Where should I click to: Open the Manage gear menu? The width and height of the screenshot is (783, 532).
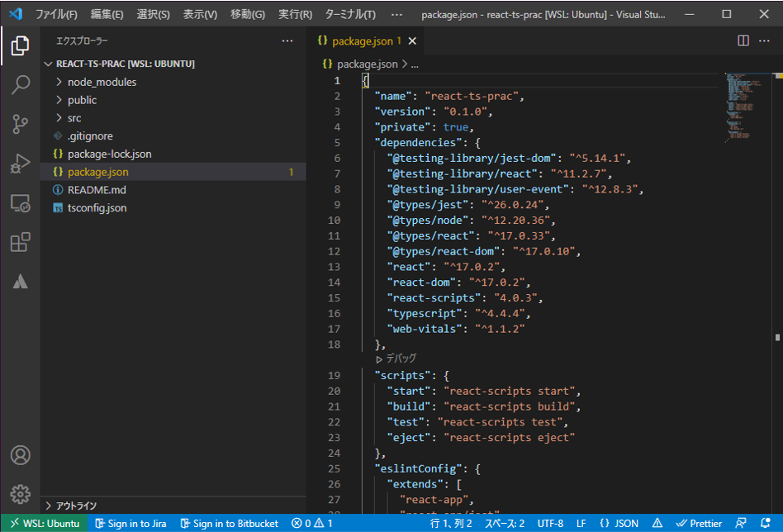pyautogui.click(x=20, y=494)
